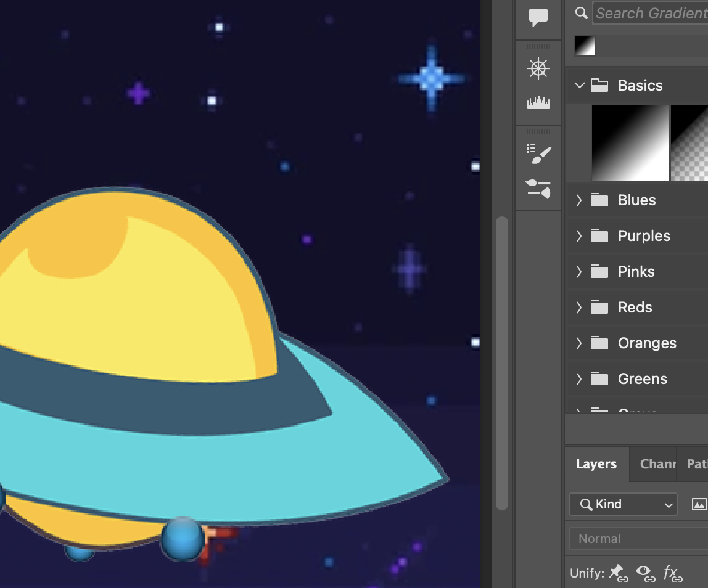
Task: Toggle Unify layer style
Action: point(673,574)
